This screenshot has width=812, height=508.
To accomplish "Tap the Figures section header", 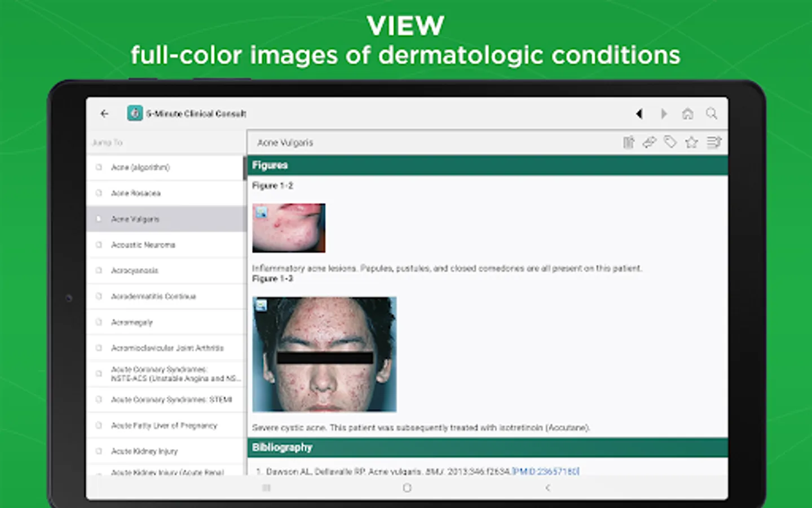I will pyautogui.click(x=488, y=165).
